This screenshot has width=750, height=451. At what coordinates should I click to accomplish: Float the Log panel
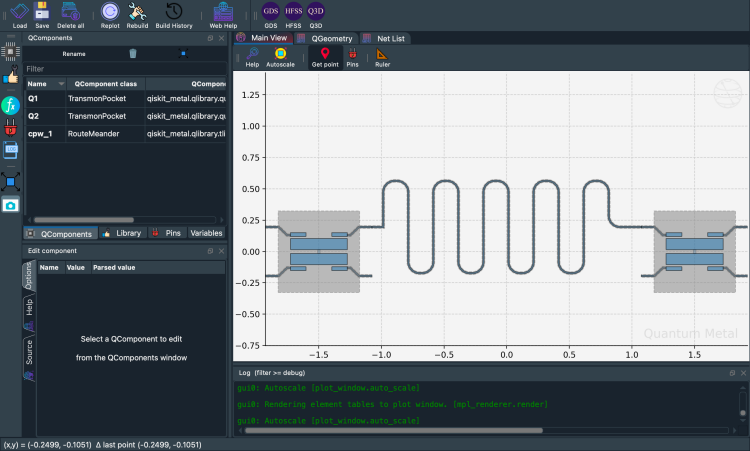(732, 373)
